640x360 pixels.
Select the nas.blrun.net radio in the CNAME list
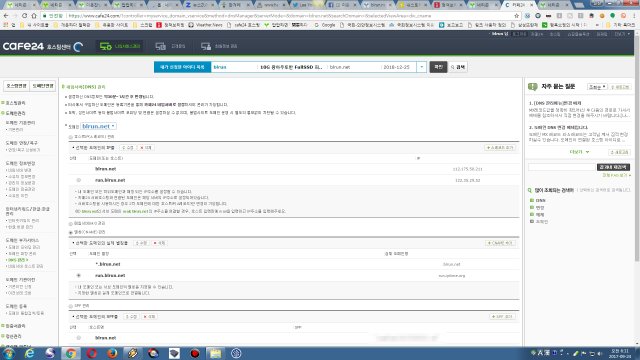tap(79, 276)
